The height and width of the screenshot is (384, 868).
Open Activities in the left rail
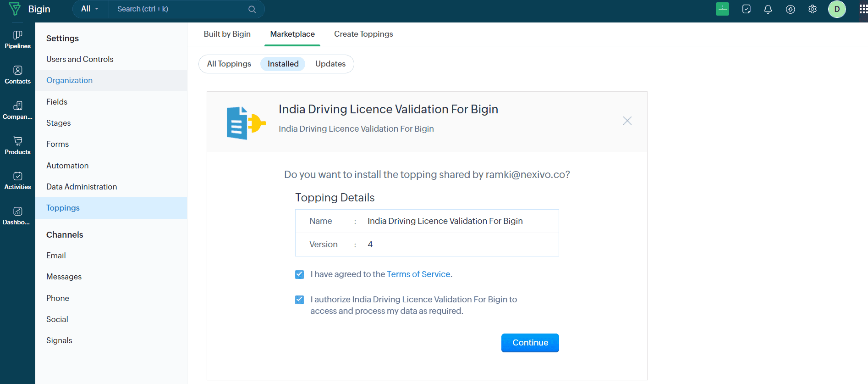pyautogui.click(x=17, y=181)
